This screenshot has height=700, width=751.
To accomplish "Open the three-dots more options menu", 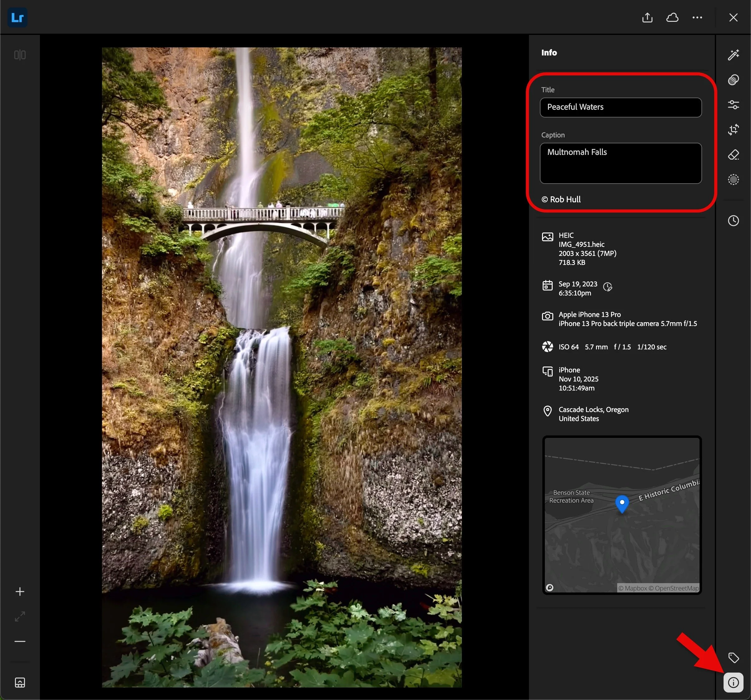I will coord(697,17).
